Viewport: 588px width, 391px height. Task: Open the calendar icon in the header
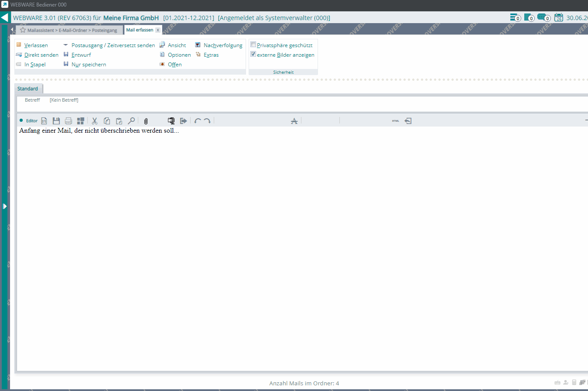click(558, 18)
